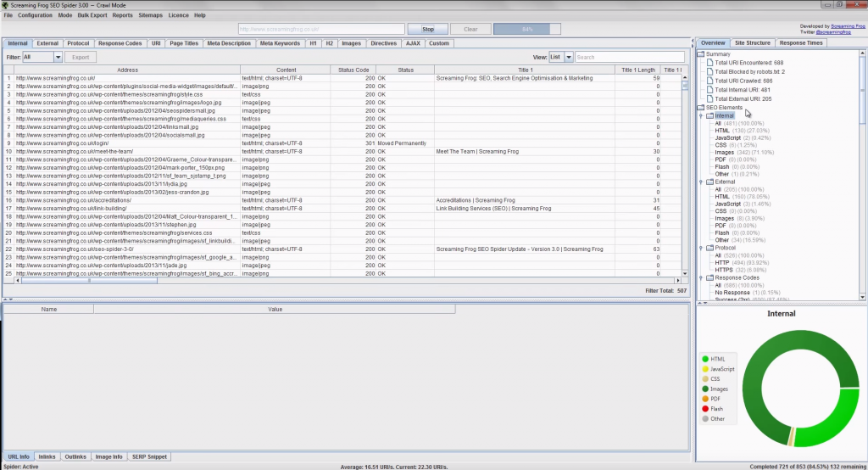Click the Export button

click(x=81, y=57)
